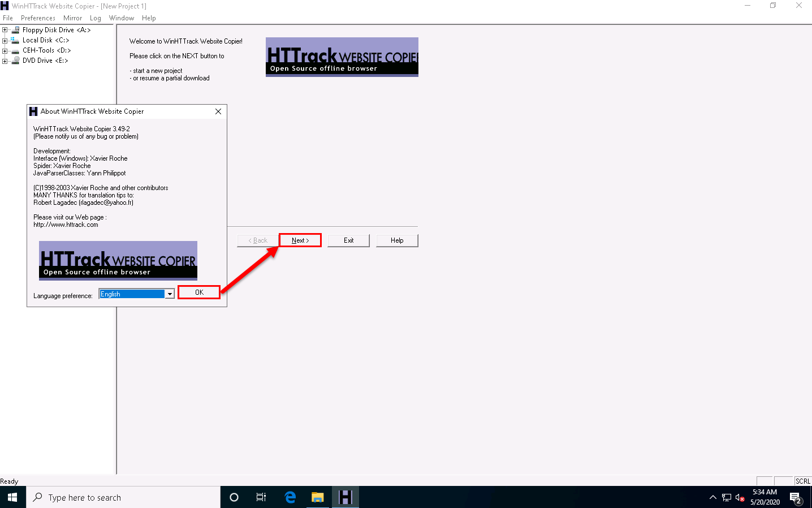Expand the Floppy Disk Drive A: node
Viewport: 812px width, 508px height.
[5, 30]
